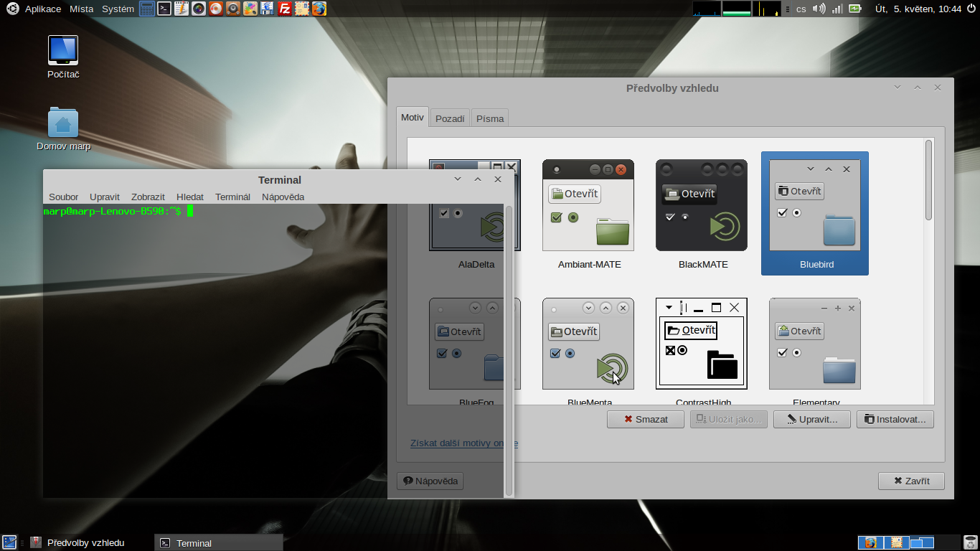Click the Upravit... button in appearance dialog
This screenshot has width=980, height=551.
tap(812, 419)
